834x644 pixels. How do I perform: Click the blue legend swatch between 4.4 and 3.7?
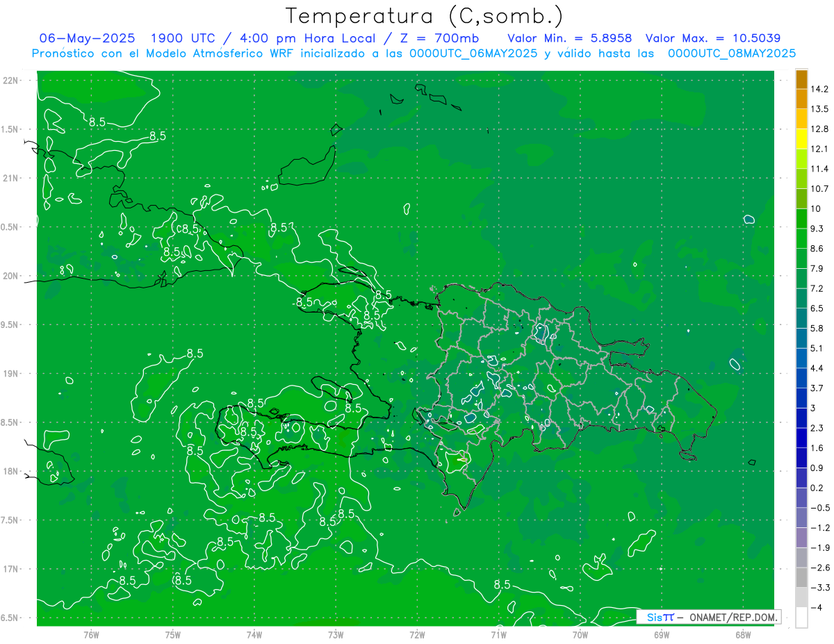(x=801, y=378)
